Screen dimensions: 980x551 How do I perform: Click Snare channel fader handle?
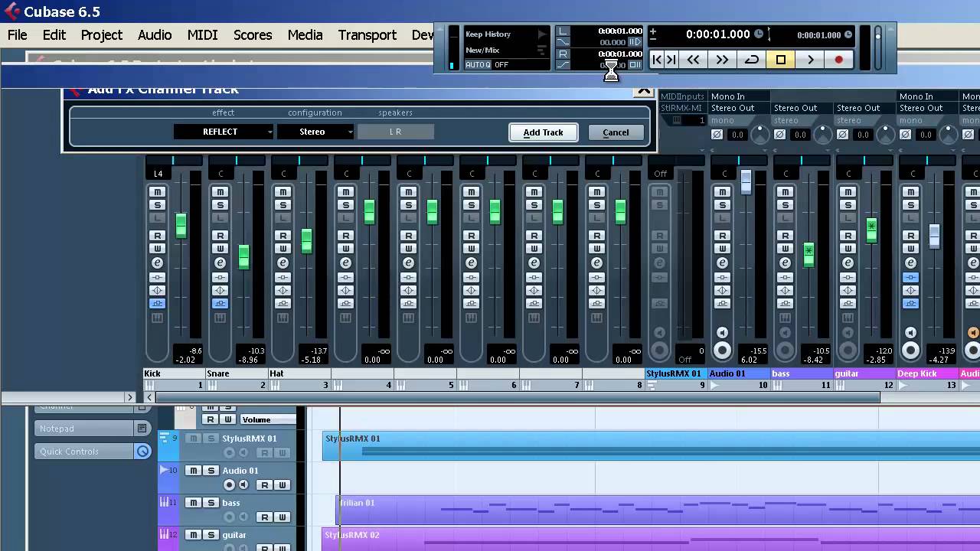point(243,256)
